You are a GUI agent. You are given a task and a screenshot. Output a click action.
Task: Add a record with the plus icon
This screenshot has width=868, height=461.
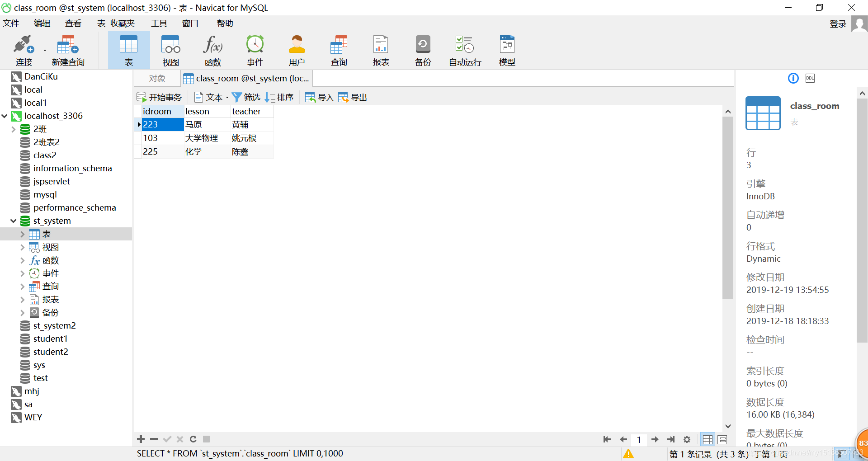coord(141,439)
